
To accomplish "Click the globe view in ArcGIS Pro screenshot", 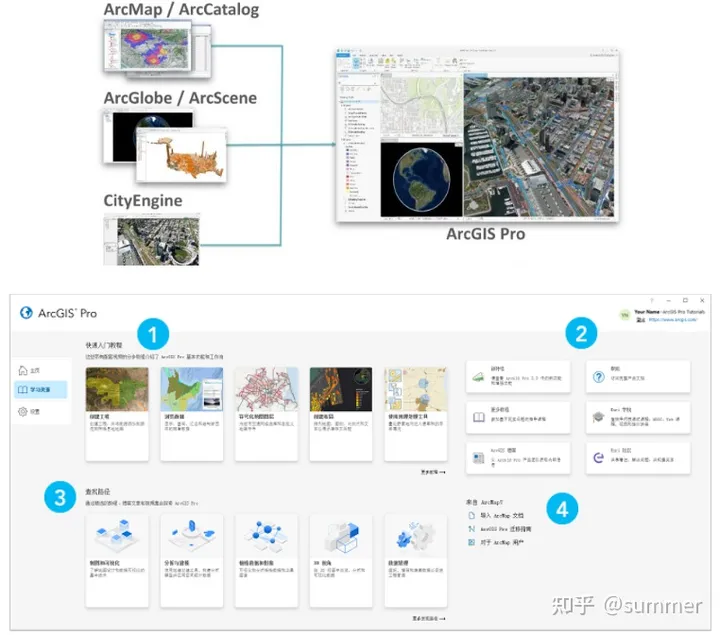I will coord(422,180).
